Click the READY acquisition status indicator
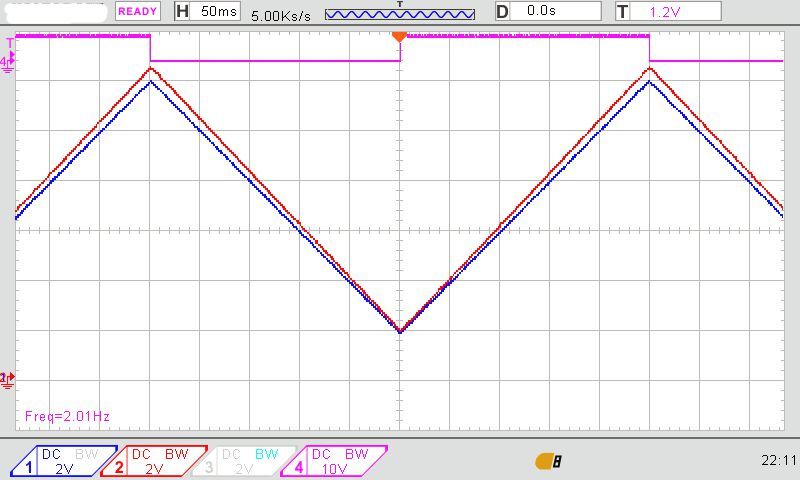This screenshot has width=800, height=480. 137,11
